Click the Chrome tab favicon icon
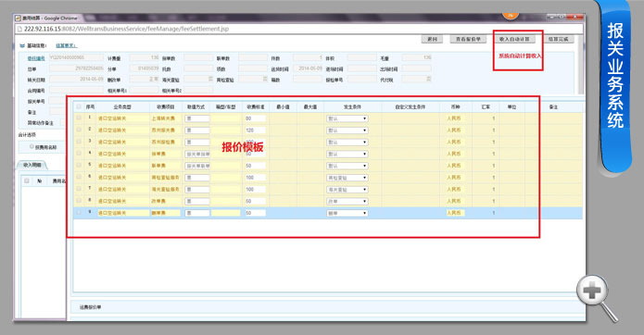644x335 pixels. click(x=19, y=19)
